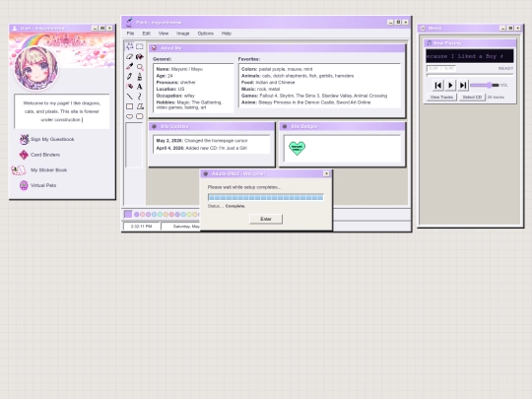The height and width of the screenshot is (399, 532).
Task: Click the READY status text
Action: [505, 69]
